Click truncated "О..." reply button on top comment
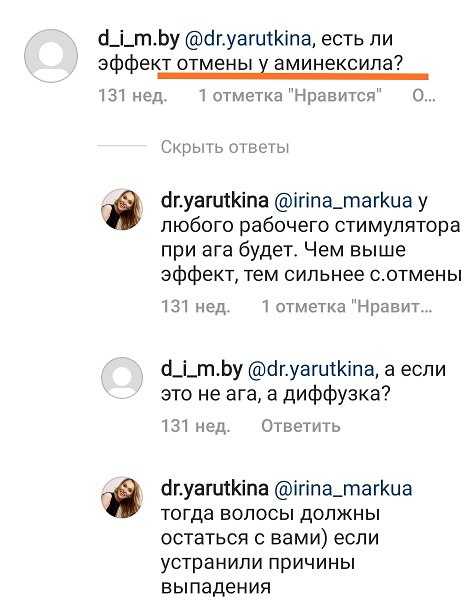The image size is (476, 607). (x=424, y=95)
